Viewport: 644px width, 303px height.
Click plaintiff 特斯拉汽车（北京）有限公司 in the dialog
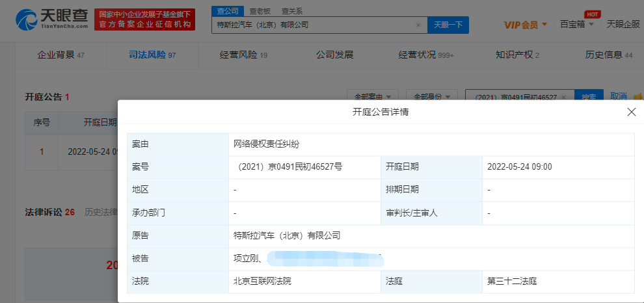tap(287, 236)
